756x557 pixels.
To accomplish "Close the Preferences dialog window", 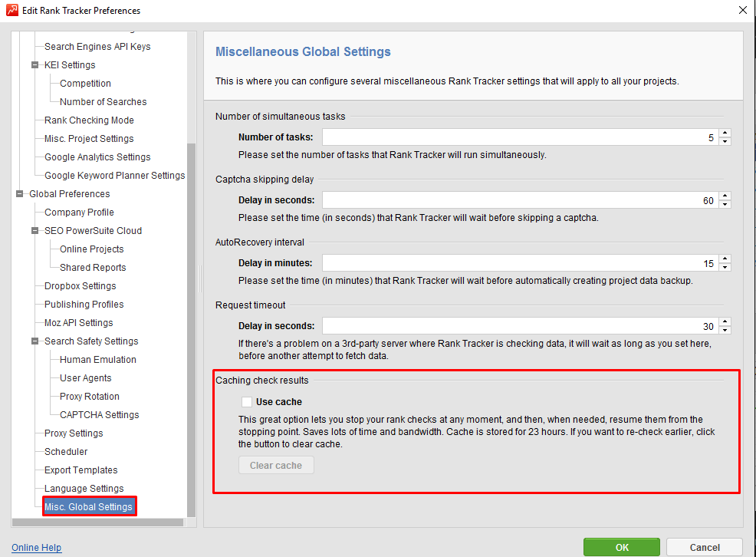I will (743, 10).
